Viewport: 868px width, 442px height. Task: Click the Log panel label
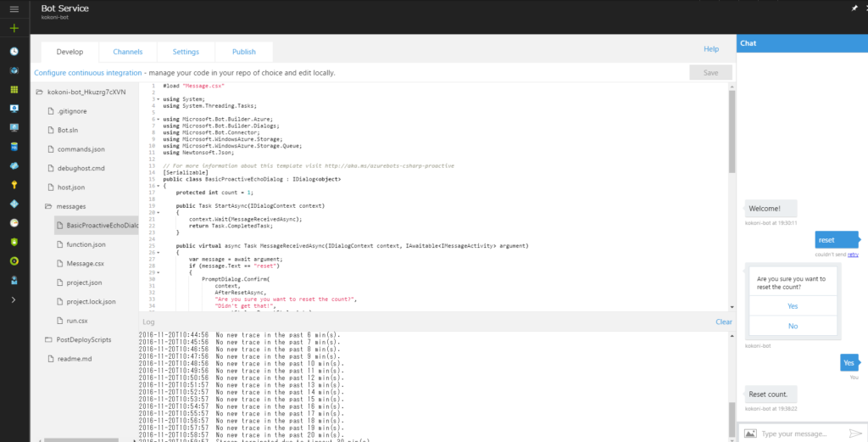click(149, 322)
